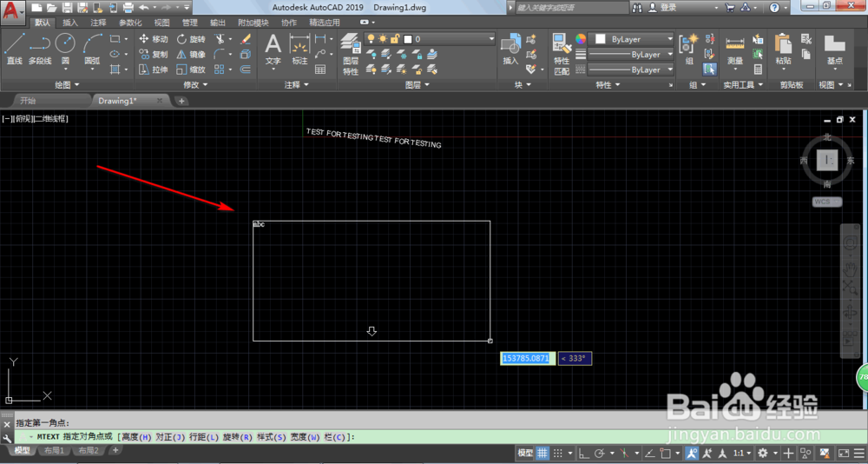Screen dimensions: 868x464
Task: Expand the Draw (绘图) panel
Action: coord(67,85)
